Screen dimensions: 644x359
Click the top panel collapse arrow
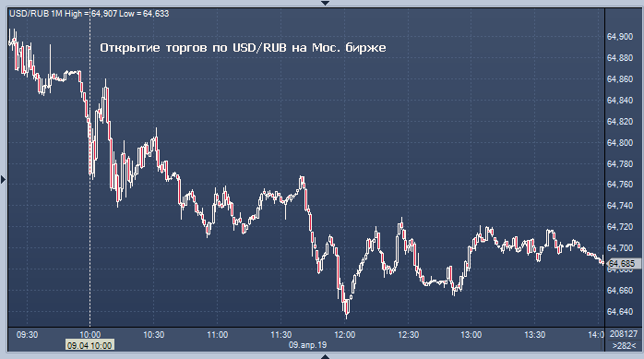[325, 3]
